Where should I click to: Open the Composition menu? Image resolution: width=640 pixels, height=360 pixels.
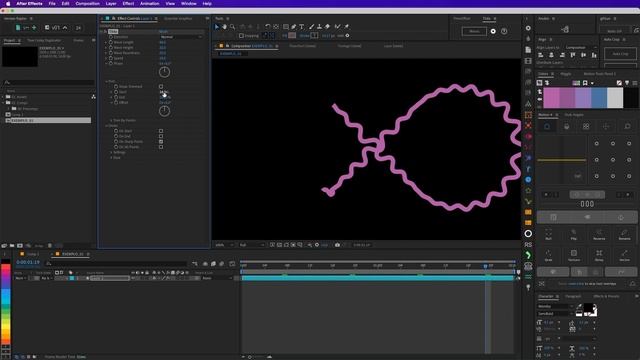tap(87, 4)
